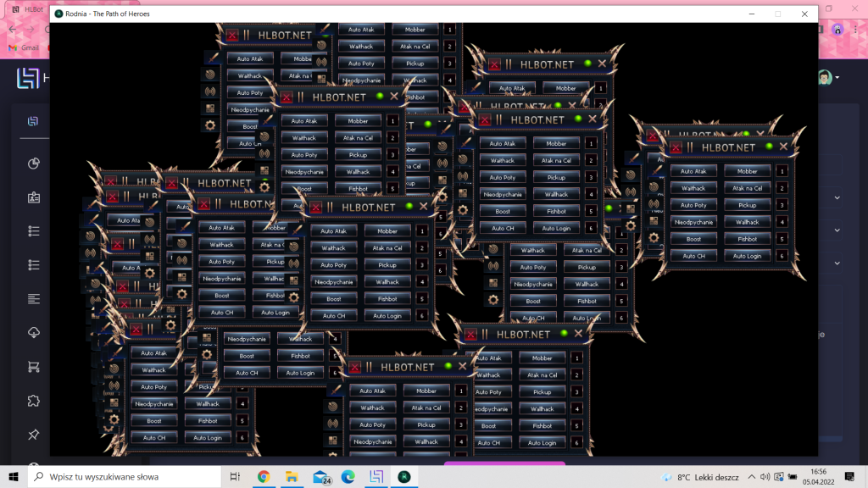This screenshot has width=868, height=488.
Task: Expand the lowest chevron on the right page edge
Action: coord(837,263)
